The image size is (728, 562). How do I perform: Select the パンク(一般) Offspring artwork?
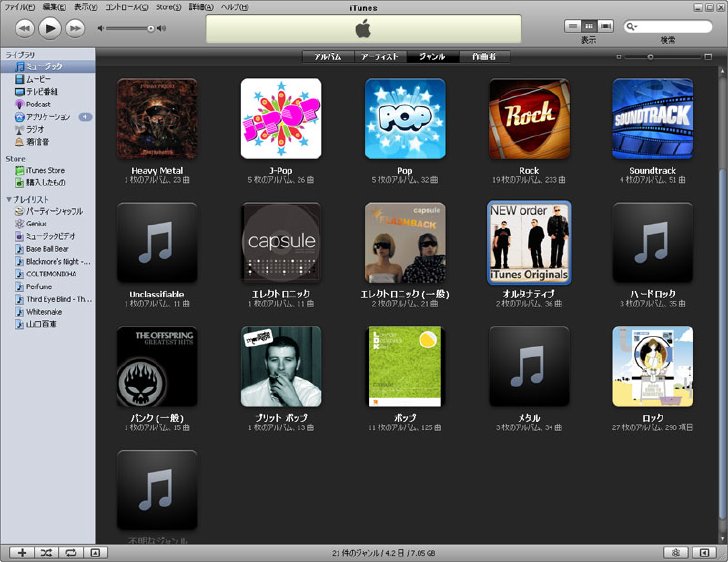[157, 366]
